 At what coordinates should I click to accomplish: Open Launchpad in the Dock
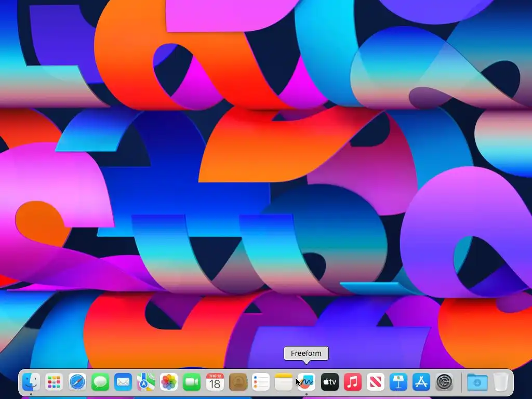[54, 382]
